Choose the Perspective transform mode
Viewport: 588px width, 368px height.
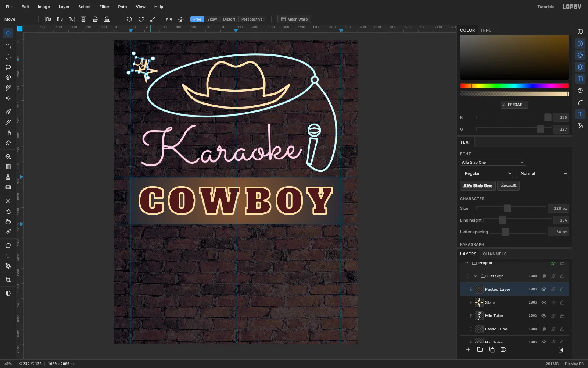(x=252, y=19)
